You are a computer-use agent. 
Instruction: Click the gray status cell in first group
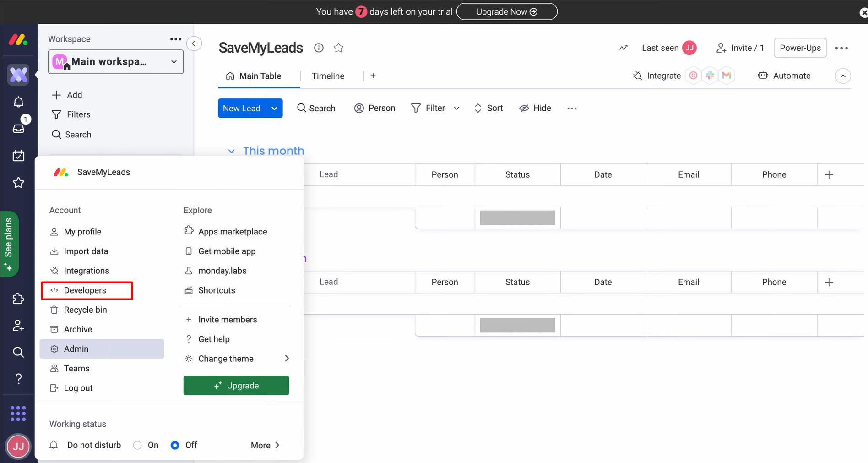(x=517, y=218)
